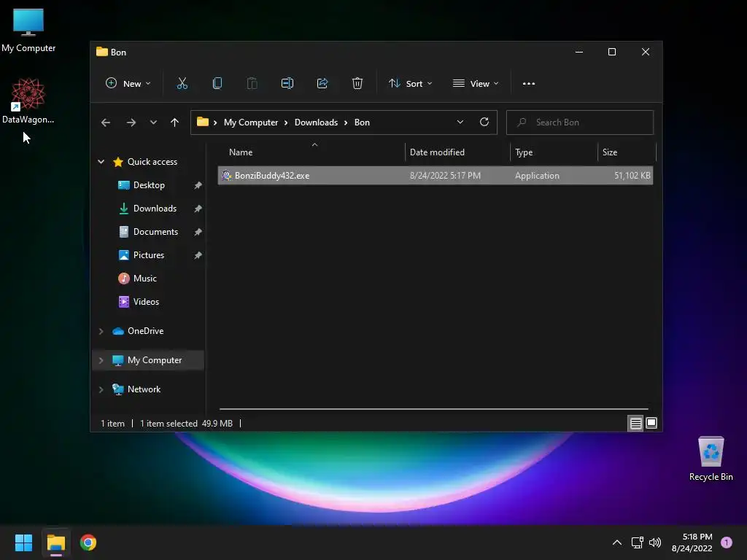Image resolution: width=747 pixels, height=560 pixels.
Task: Click the Application type cell
Action: [x=537, y=175]
